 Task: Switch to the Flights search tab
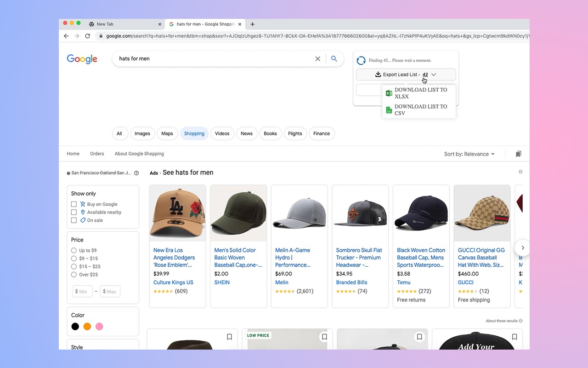tap(295, 134)
